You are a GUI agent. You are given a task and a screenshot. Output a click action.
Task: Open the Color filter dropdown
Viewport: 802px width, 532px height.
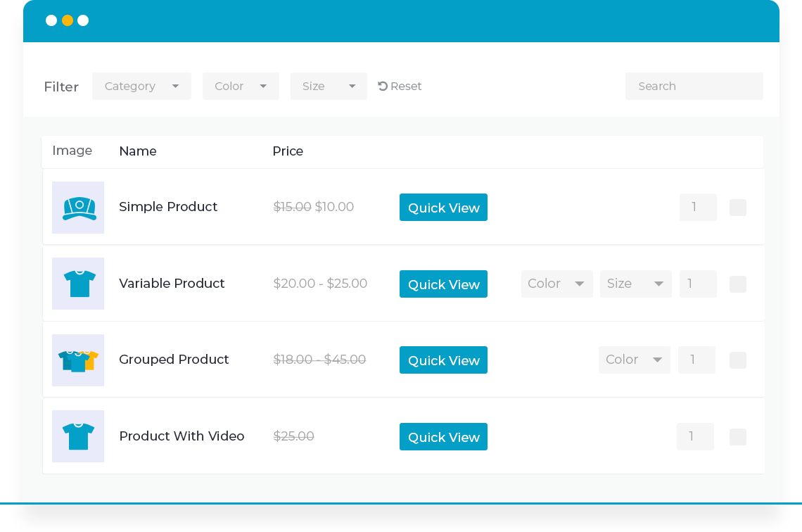[241, 86]
